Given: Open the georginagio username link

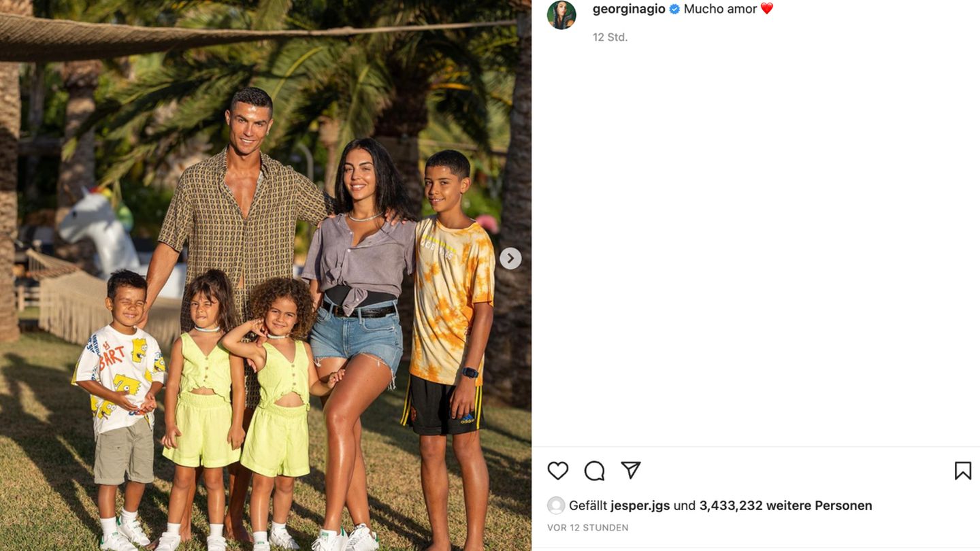Looking at the screenshot, I should tap(629, 9).
